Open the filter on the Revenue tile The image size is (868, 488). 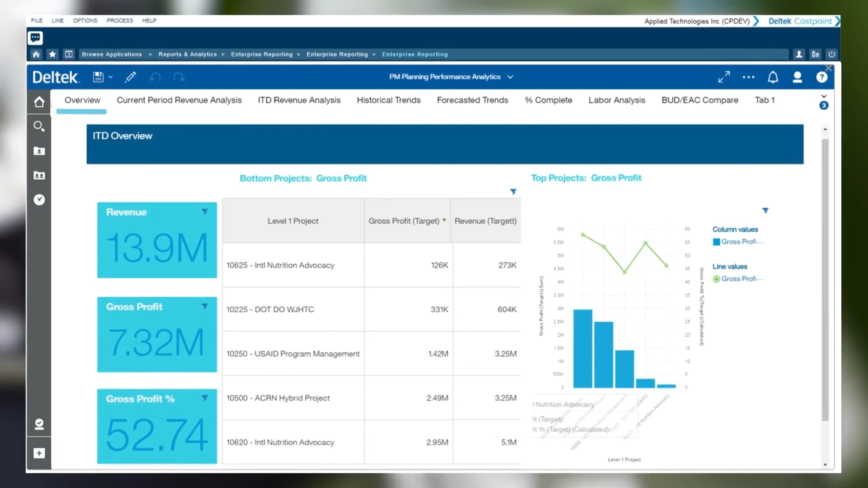[205, 211]
